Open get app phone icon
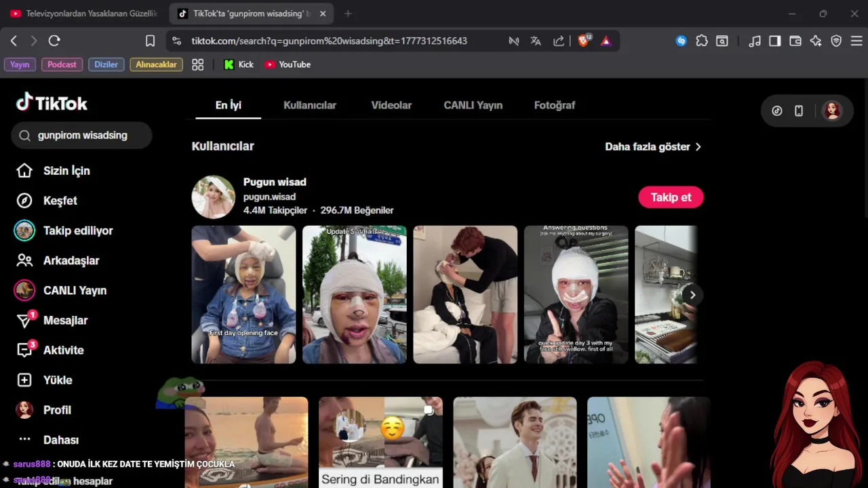Screen dimensions: 868x488 (799, 110)
